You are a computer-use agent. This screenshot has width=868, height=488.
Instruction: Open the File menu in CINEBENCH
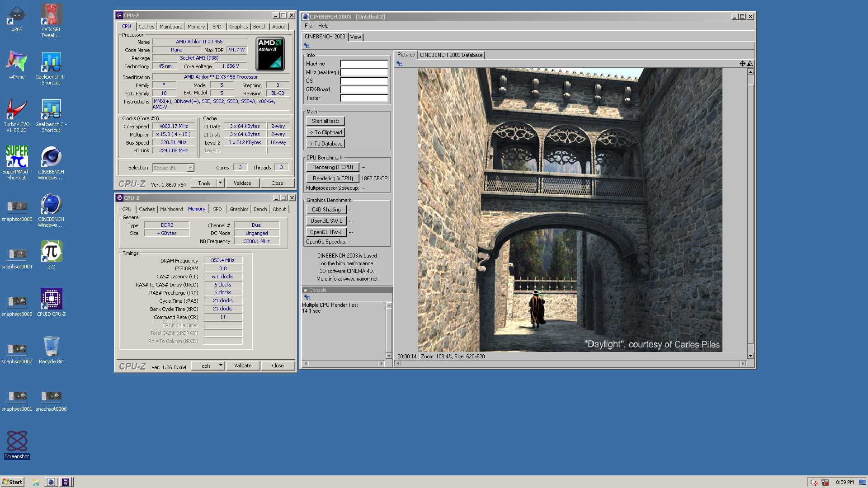tap(308, 26)
